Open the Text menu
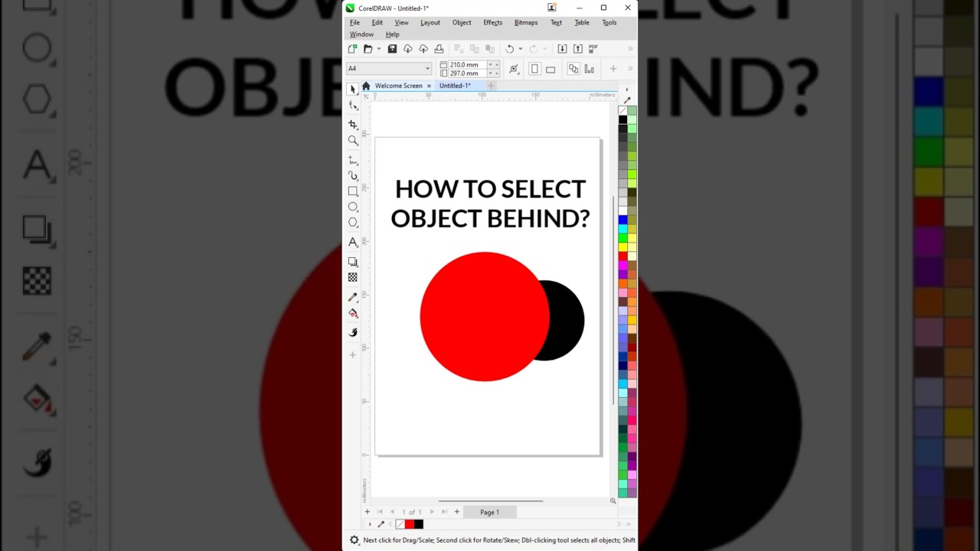The image size is (980, 551). point(556,23)
